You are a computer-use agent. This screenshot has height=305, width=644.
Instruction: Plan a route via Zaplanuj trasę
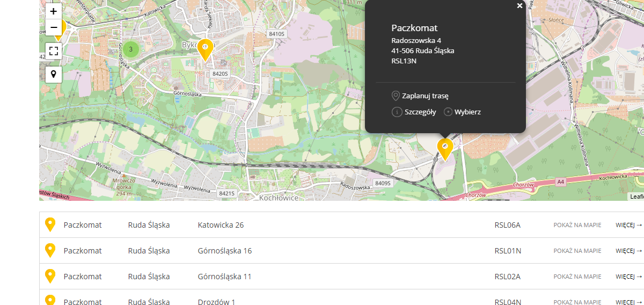[x=420, y=96]
